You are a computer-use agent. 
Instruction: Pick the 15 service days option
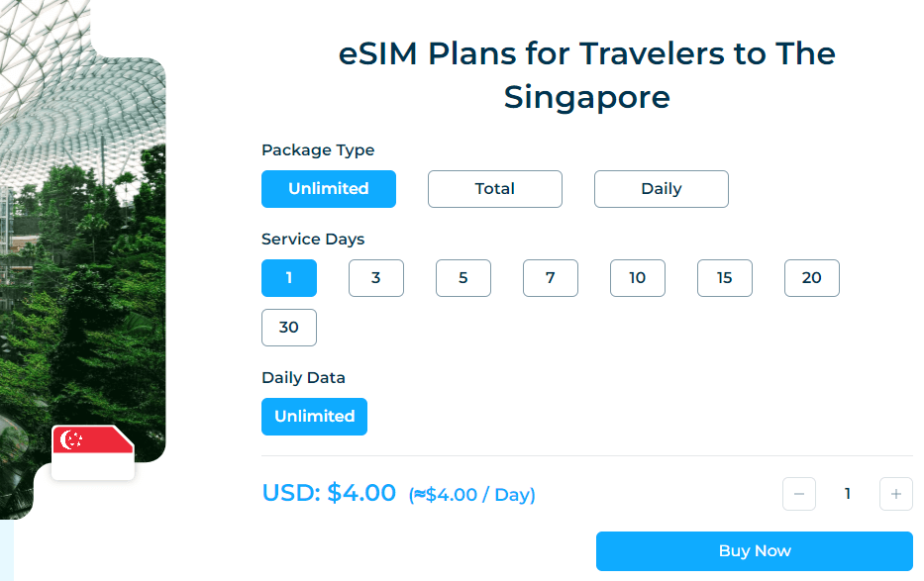725,278
